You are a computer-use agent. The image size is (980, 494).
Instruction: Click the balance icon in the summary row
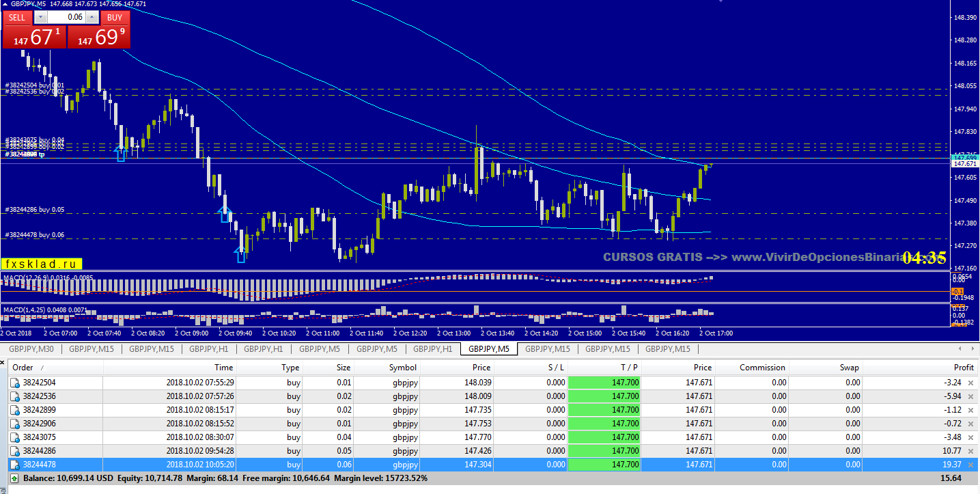click(15, 478)
